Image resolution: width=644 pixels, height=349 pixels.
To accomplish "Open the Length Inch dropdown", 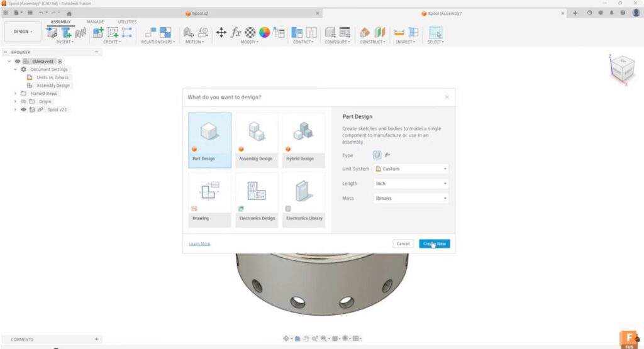I will (x=411, y=184).
